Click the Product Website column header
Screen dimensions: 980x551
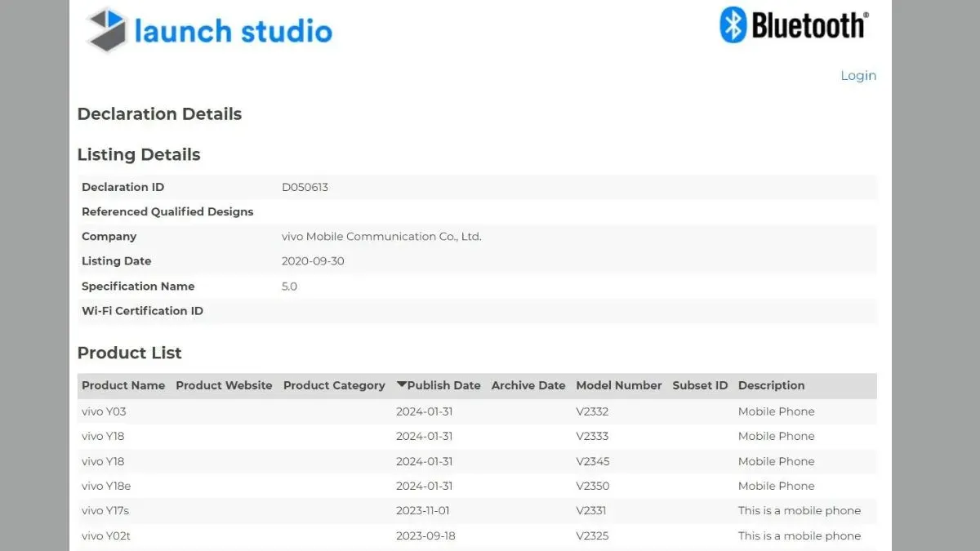pos(224,385)
